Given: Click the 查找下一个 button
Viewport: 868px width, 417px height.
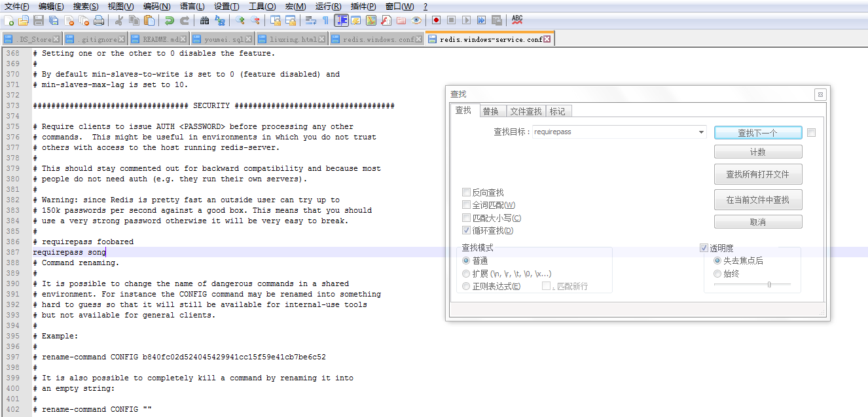Looking at the screenshot, I should [757, 132].
